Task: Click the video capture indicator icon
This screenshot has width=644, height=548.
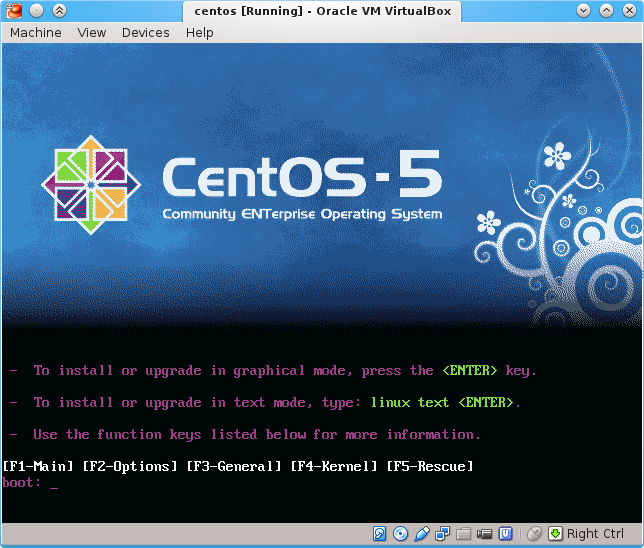Action: click(484, 534)
